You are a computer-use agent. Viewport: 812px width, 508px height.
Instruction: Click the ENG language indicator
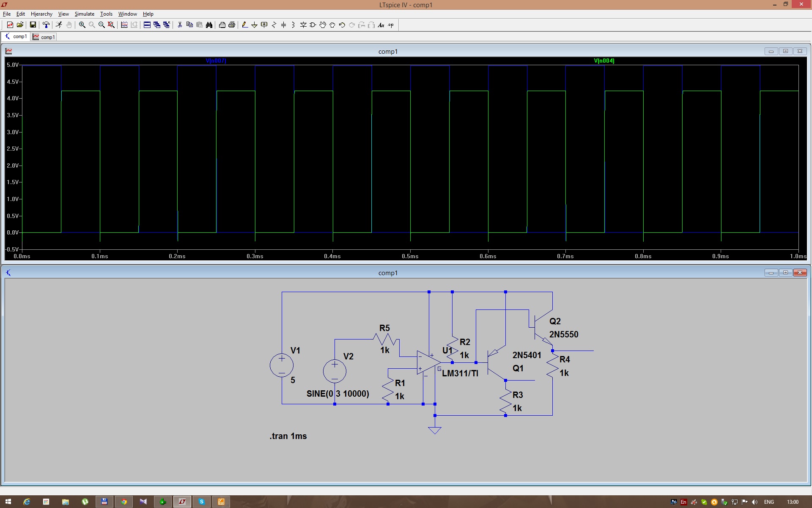[x=769, y=502]
